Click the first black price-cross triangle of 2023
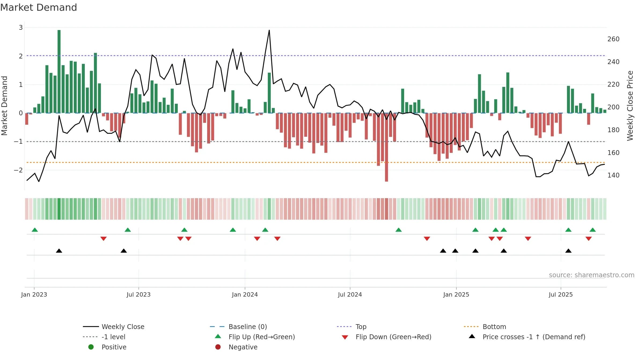The image size is (644, 362). click(x=59, y=251)
